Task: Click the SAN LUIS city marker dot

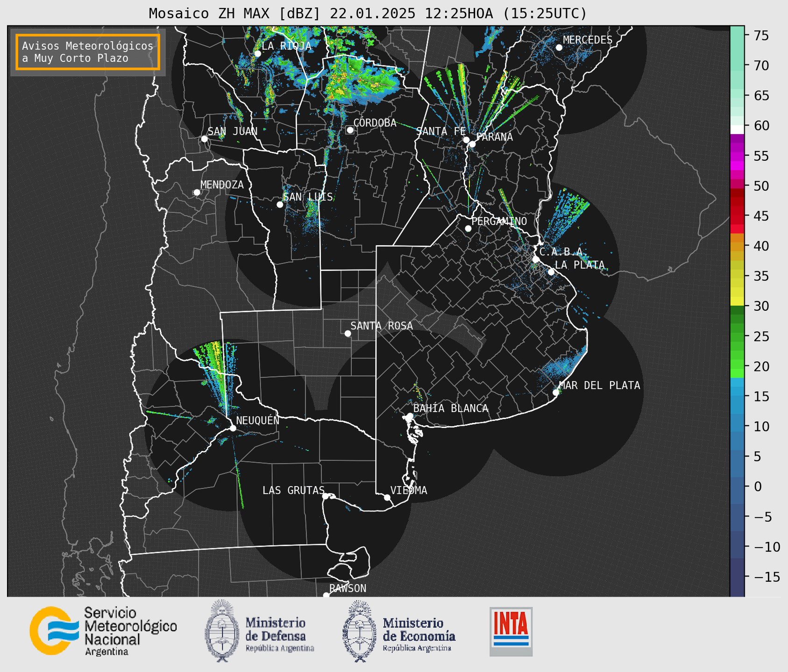Action: [x=280, y=205]
